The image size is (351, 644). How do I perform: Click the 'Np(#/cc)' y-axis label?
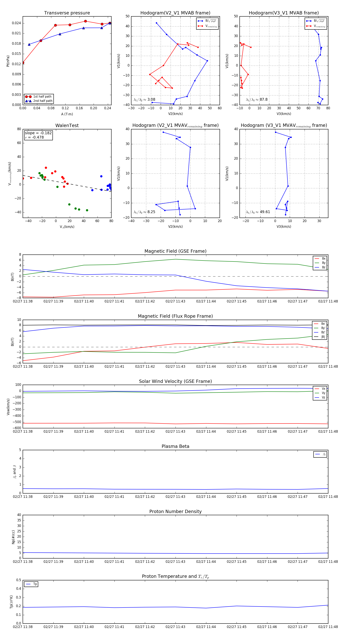click(x=13, y=537)
